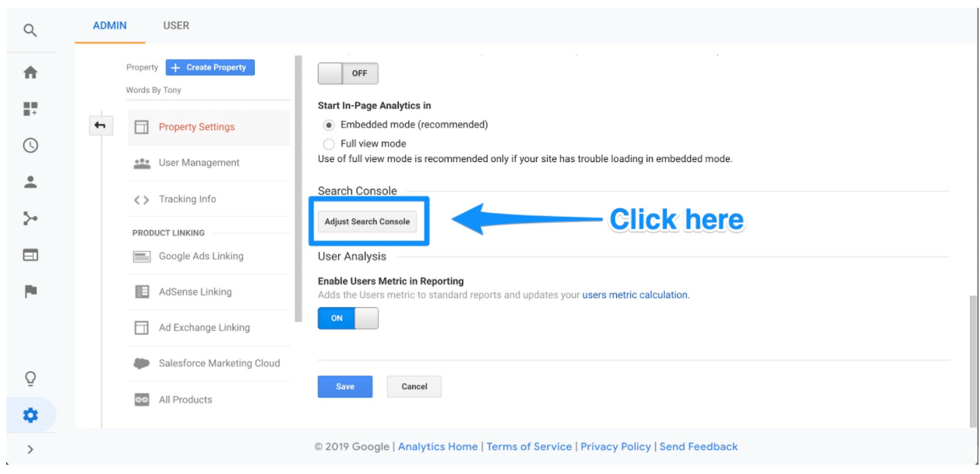
Task: Open the Home icon in sidebar
Action: (30, 73)
